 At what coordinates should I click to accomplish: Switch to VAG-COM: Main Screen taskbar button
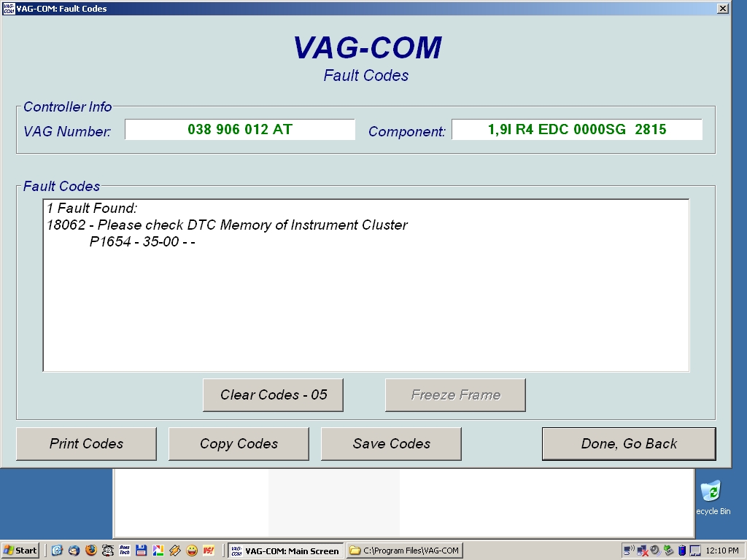286,551
